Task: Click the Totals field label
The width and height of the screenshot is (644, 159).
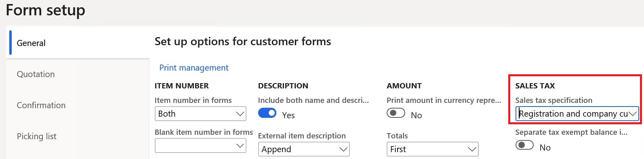Action: point(397,136)
